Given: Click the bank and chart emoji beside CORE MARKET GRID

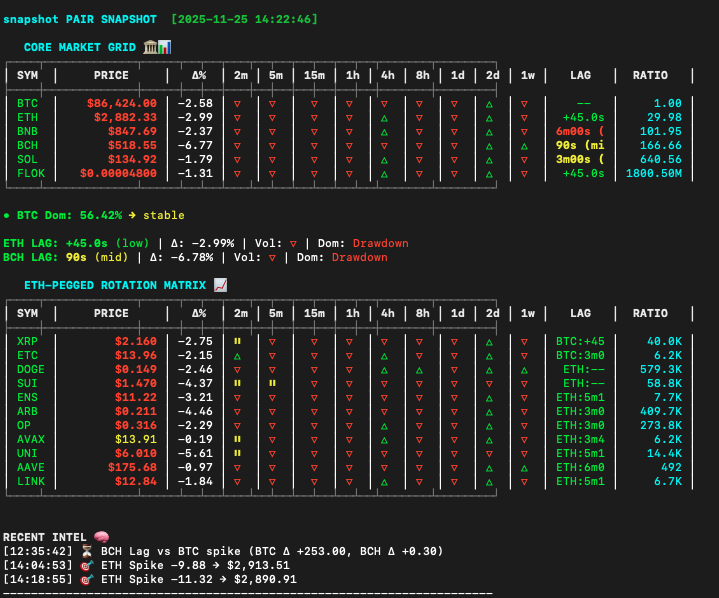Looking at the screenshot, I should (x=157, y=47).
